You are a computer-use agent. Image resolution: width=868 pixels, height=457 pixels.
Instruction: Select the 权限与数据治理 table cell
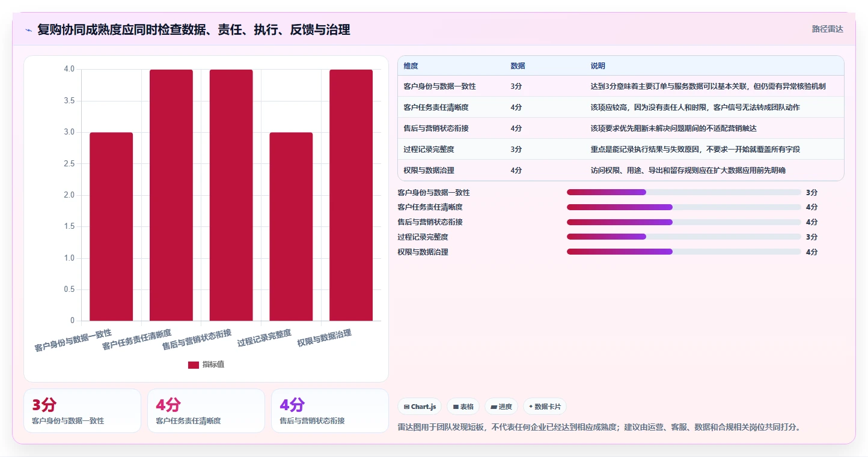click(429, 171)
